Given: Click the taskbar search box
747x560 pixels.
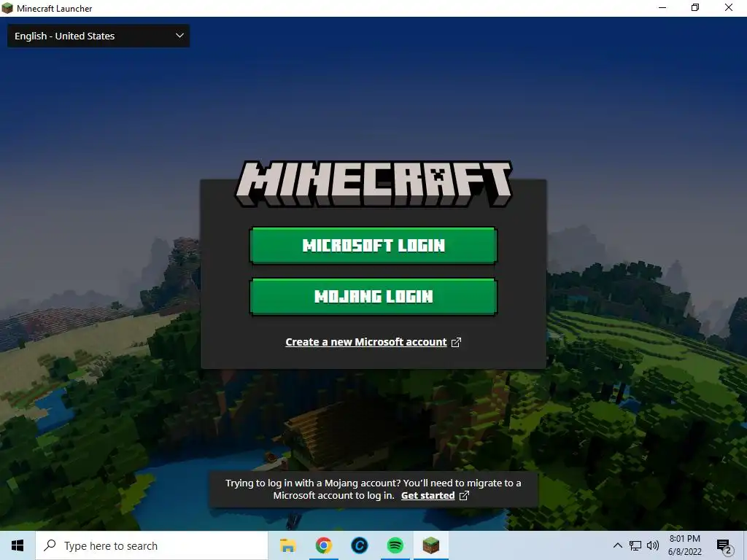Looking at the screenshot, I should point(152,545).
